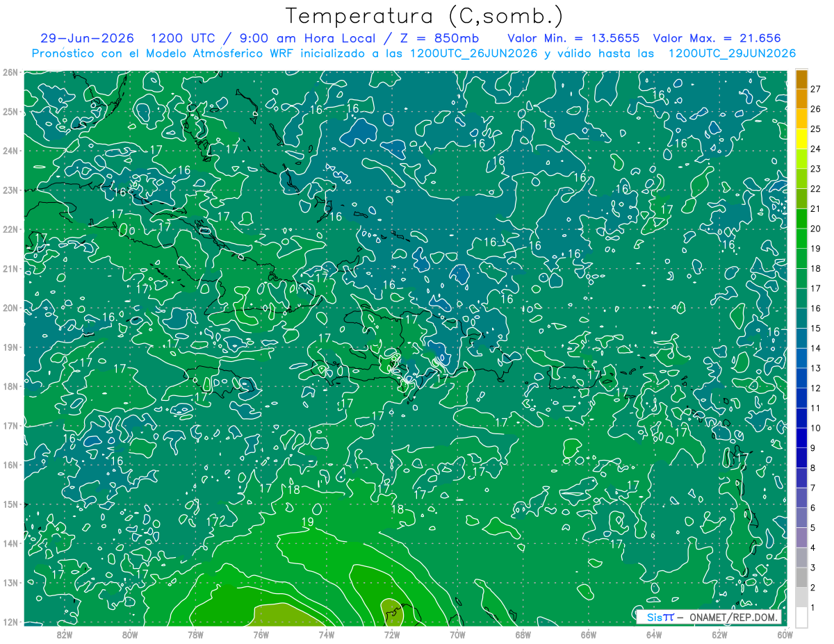Click legend label '10' on the color scale
Viewport: 834px width, 644px height.
(x=816, y=428)
